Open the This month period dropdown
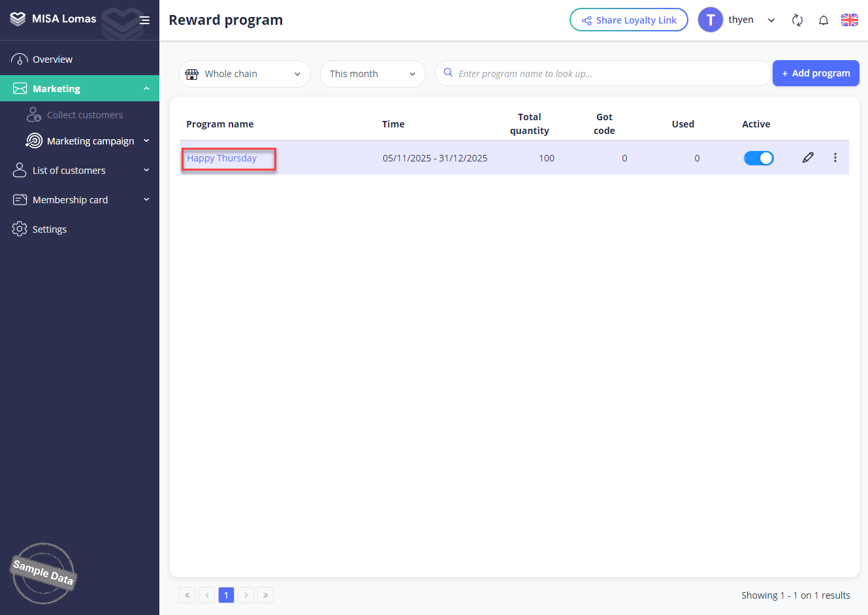Image resolution: width=868 pixels, height=615 pixels. [x=372, y=74]
